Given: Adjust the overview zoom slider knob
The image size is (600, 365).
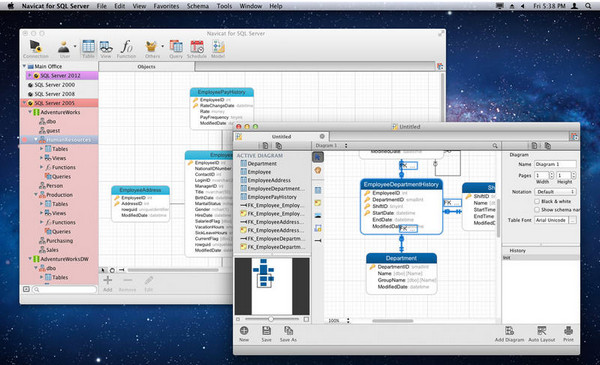Looking at the screenshot, I should [271, 319].
